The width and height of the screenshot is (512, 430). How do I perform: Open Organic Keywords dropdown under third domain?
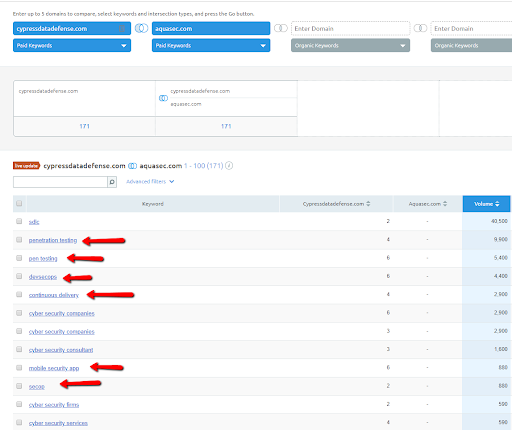coord(350,45)
